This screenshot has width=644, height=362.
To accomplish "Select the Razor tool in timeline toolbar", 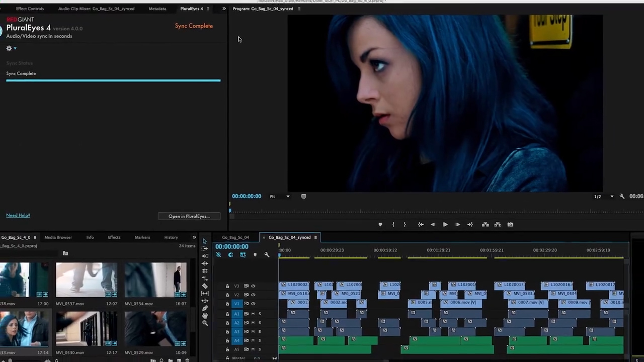I will point(205,286).
